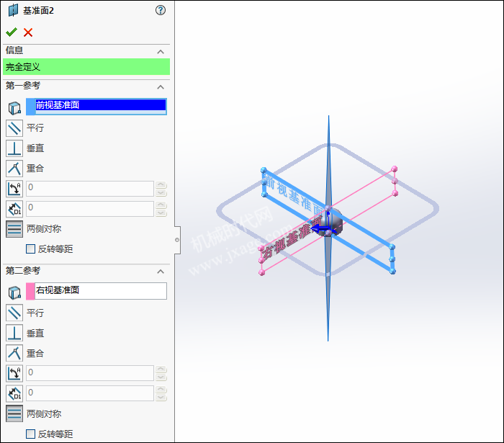
Task: Collapse the 信息 section
Action: tap(161, 51)
